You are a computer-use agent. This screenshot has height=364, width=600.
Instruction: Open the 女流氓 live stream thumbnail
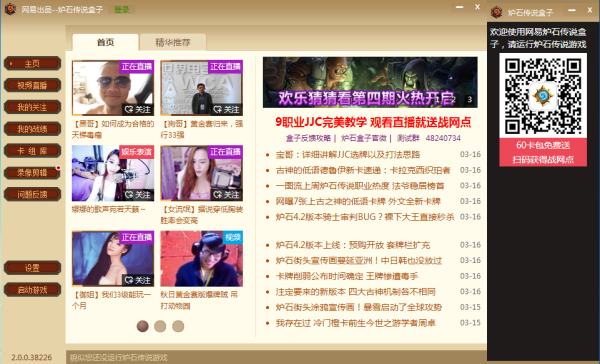tap(201, 173)
